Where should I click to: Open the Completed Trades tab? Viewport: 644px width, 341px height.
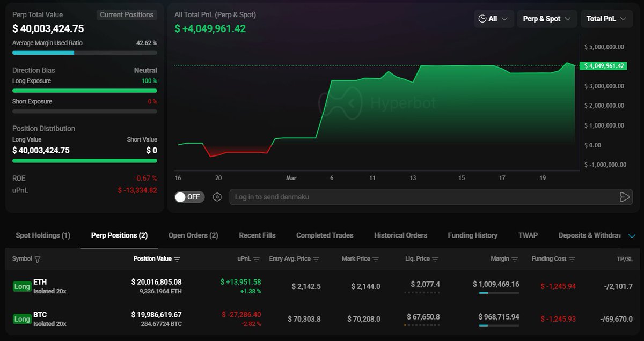pos(325,235)
